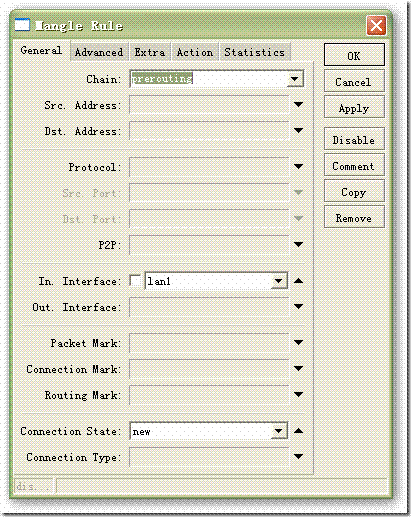The image size is (411, 517).
Task: View the Statistics tab
Action: 255,52
